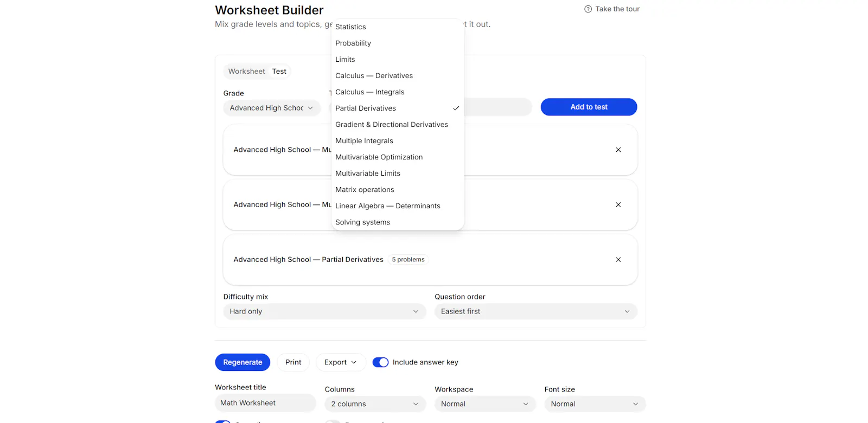Screen dimensions: 868x423
Task: Pick Matrix operations topic
Action: (398, 190)
